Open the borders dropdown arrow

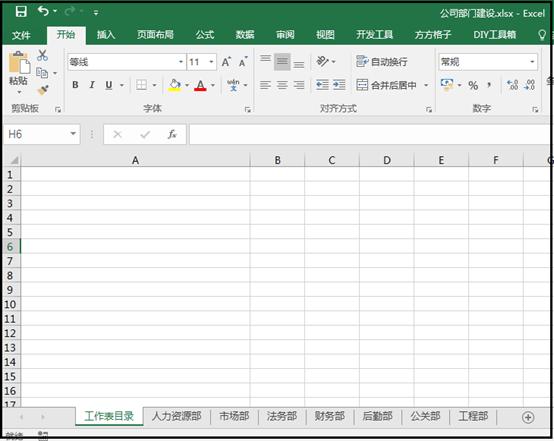click(154, 85)
